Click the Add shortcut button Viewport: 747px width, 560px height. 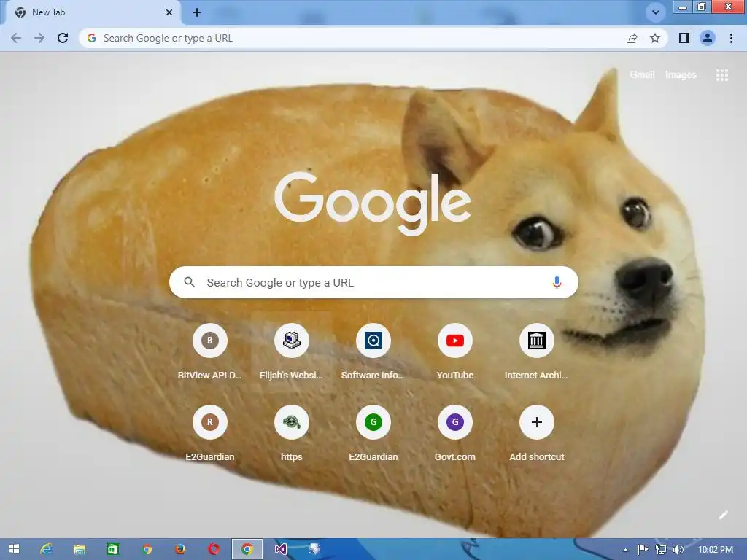pyautogui.click(x=536, y=433)
